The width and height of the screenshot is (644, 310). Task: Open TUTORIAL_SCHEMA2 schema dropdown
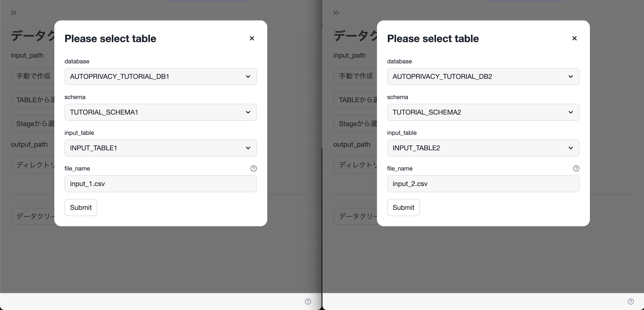(x=483, y=112)
